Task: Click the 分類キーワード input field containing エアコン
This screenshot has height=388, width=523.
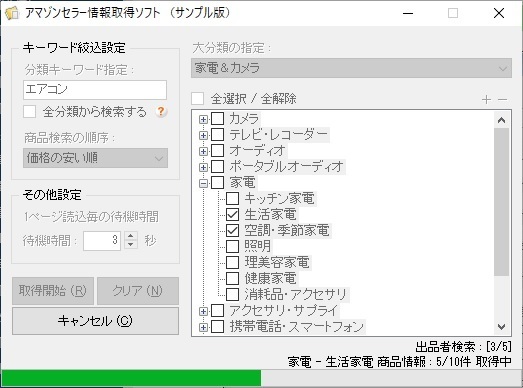Action: click(95, 90)
